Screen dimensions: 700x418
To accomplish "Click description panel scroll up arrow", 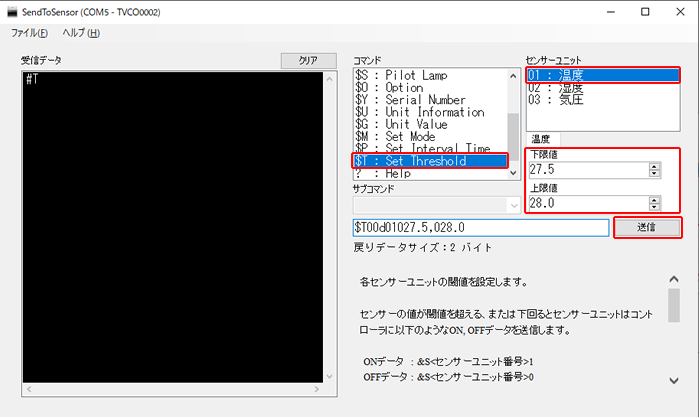I will 674,280.
